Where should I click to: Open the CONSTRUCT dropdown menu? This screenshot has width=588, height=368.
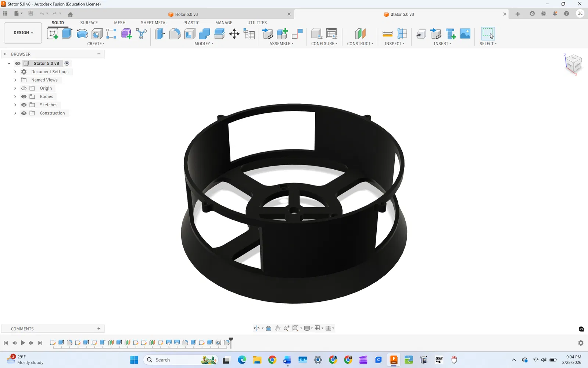(360, 43)
